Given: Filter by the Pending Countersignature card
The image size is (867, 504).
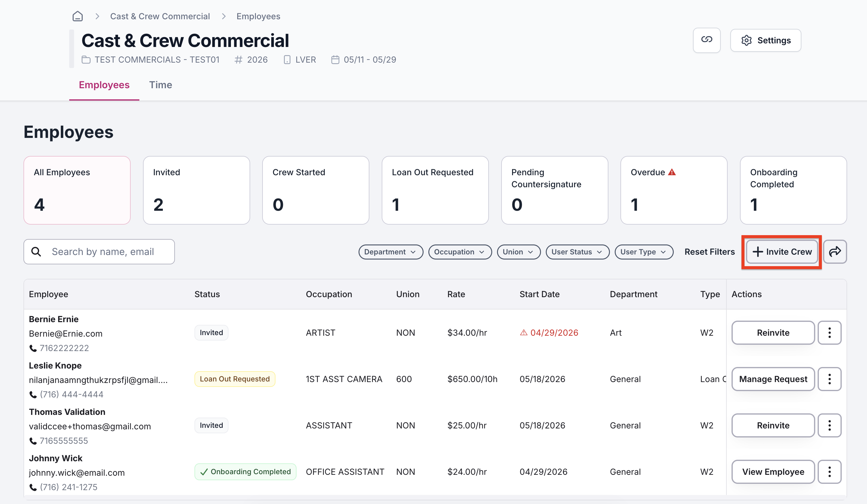Looking at the screenshot, I should [x=555, y=190].
